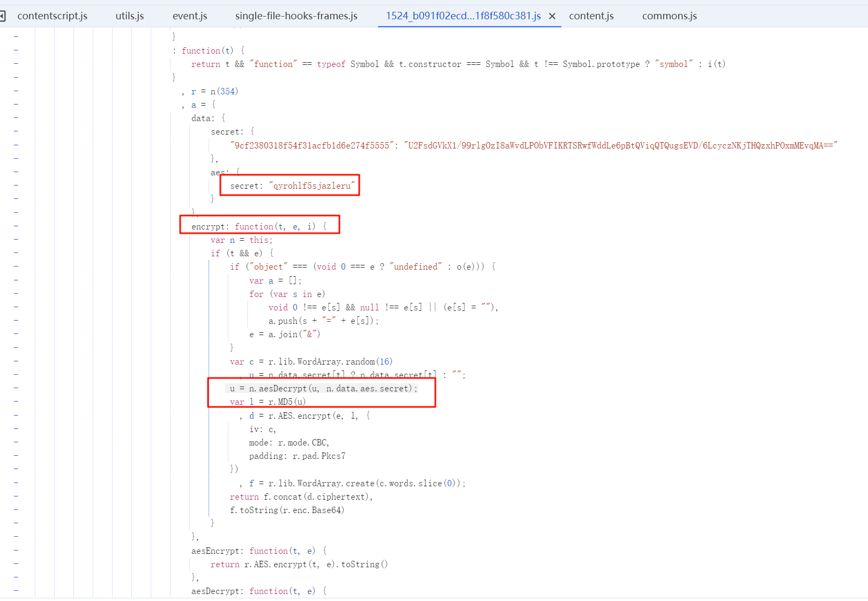This screenshot has height=601, width=868.
Task: Click gutter dash beside 'var n = this;' line
Action: (x=16, y=239)
